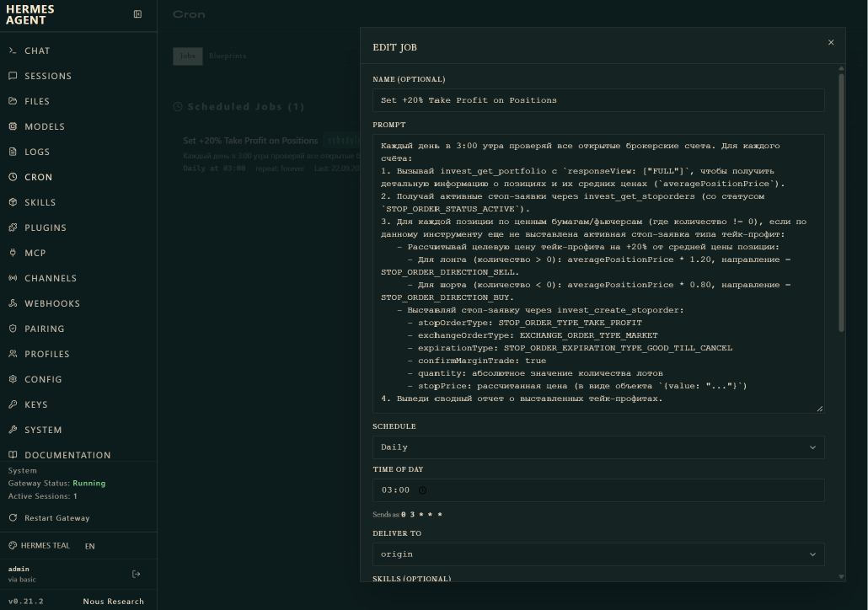Go to WEBHOOKS in the sidebar

pos(52,303)
